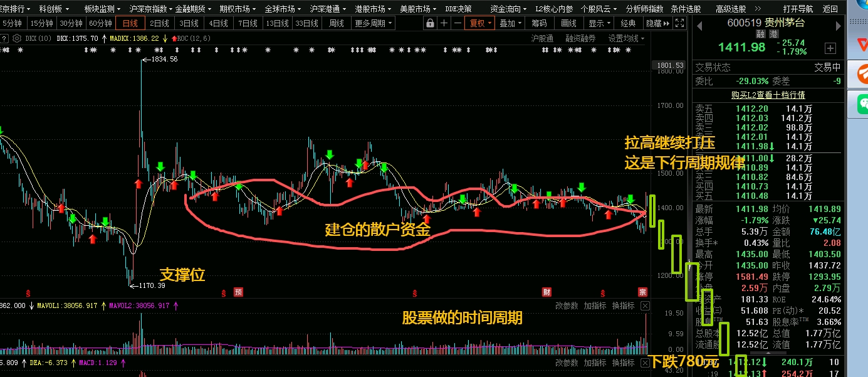Image resolution: width=868 pixels, height=377 pixels.
Task: Hide side panel via 隐藏 button
Action: [657, 23]
